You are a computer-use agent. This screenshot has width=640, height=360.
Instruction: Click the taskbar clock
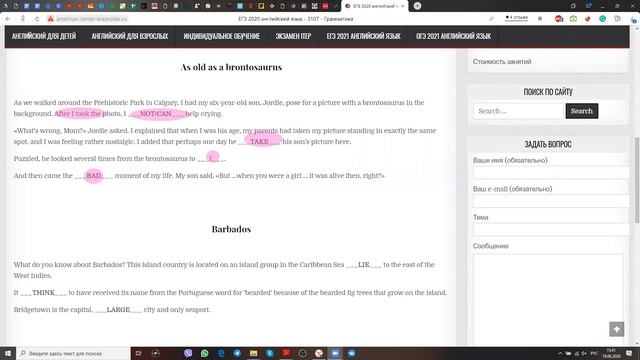611,353
